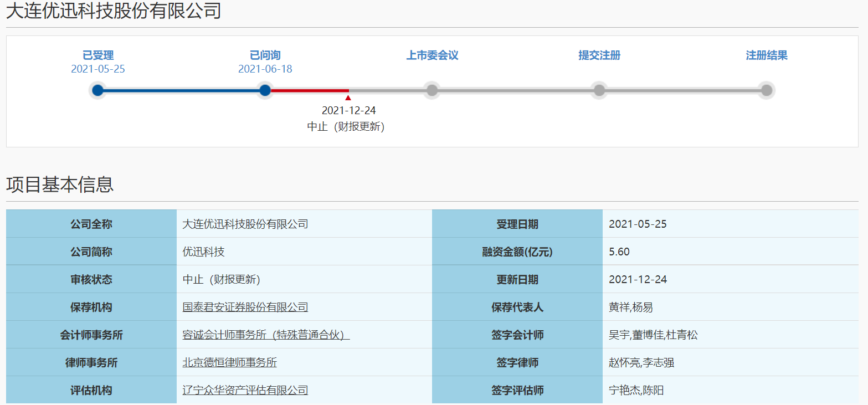The image size is (868, 405).
Task: Click the date 2021-06-18 under 已问询
Action: pos(265,69)
